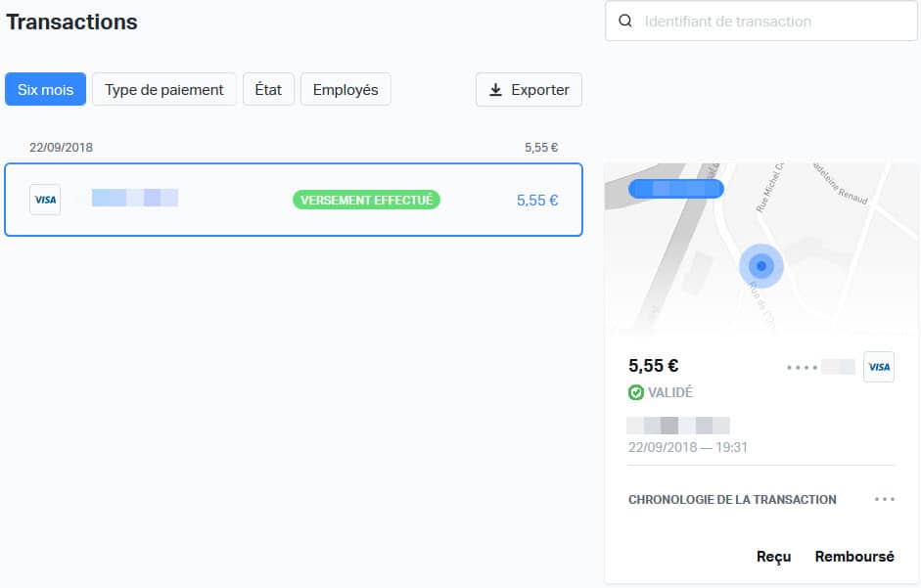This screenshot has width=921, height=588.
Task: Click the Remboursé refund button
Action: point(854,557)
